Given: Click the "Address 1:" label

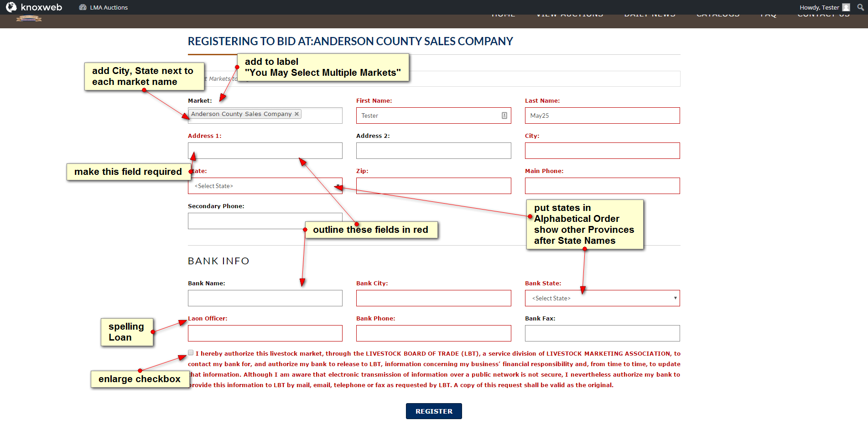Looking at the screenshot, I should tap(204, 136).
